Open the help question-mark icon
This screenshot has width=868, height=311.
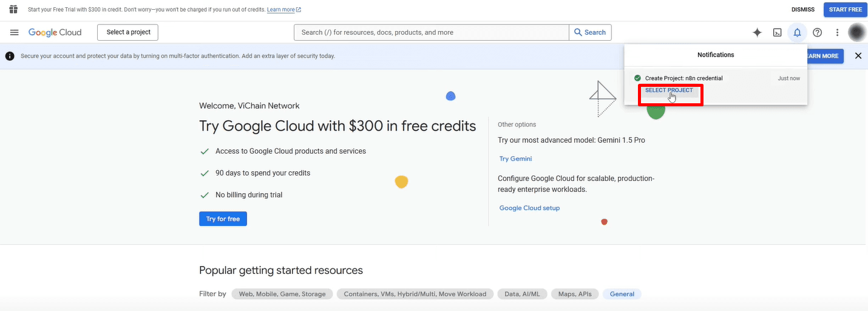(x=818, y=33)
